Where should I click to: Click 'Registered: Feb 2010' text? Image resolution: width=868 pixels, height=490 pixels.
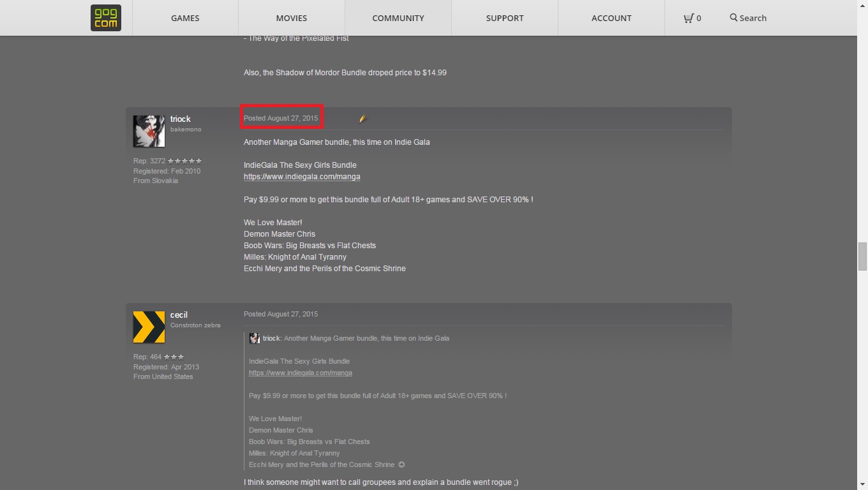pyautogui.click(x=167, y=171)
